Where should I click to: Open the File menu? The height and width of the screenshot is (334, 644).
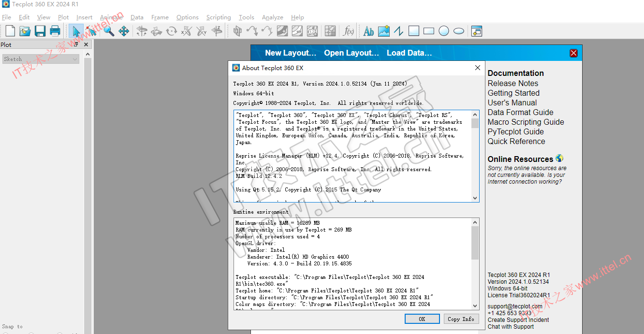click(6, 17)
